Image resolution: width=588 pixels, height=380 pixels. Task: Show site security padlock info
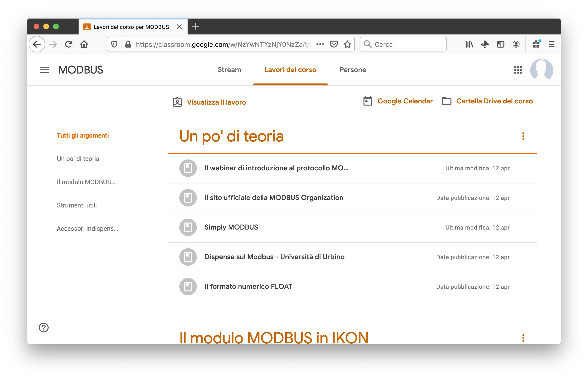128,44
